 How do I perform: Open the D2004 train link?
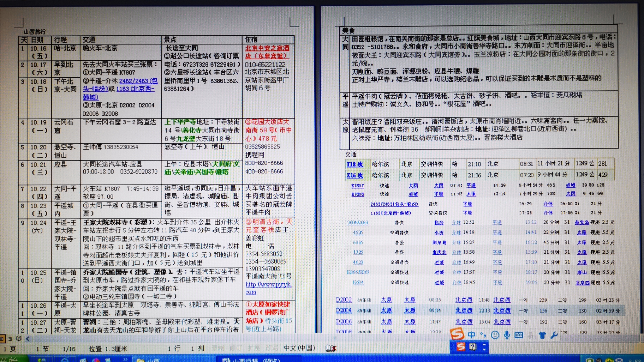coord(344,310)
